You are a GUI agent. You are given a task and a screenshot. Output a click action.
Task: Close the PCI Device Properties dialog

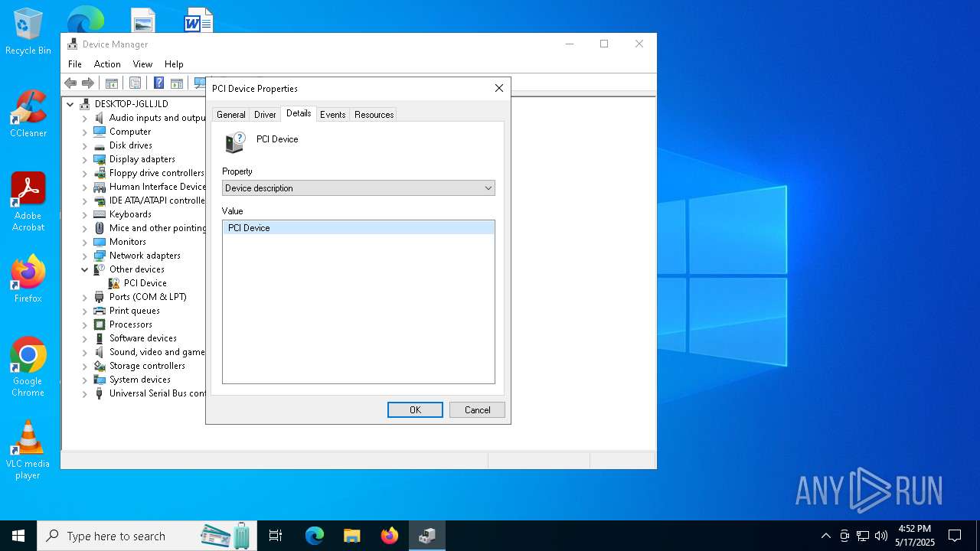(499, 89)
